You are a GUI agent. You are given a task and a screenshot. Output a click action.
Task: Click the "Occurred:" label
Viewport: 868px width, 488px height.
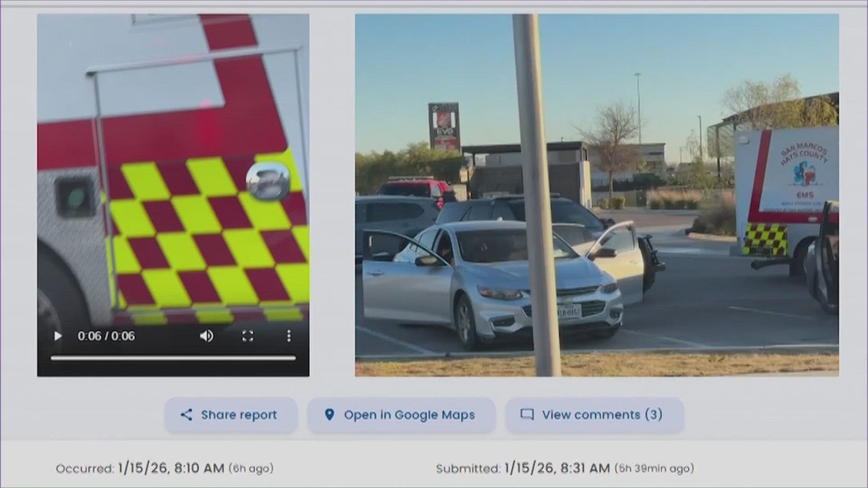point(85,469)
